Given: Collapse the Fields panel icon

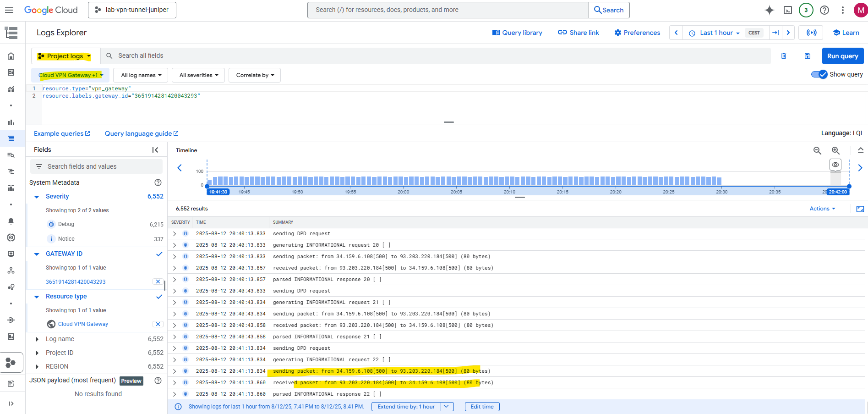Looking at the screenshot, I should coord(155,150).
